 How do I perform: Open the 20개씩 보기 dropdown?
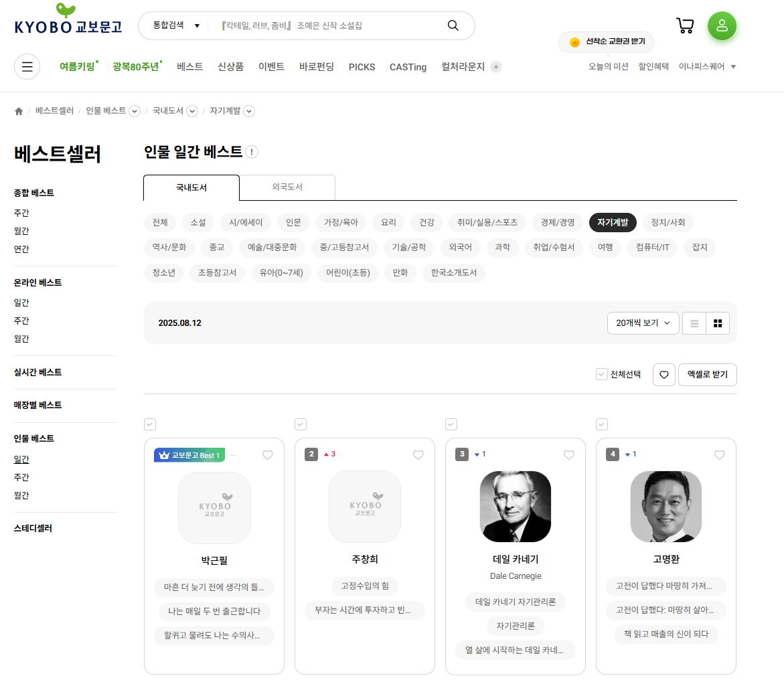click(642, 323)
